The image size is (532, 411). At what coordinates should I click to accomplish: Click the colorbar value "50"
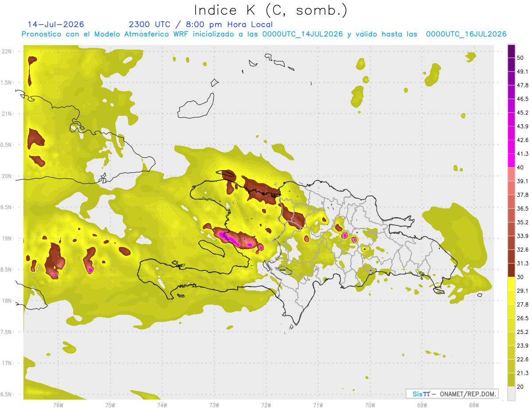(x=520, y=58)
